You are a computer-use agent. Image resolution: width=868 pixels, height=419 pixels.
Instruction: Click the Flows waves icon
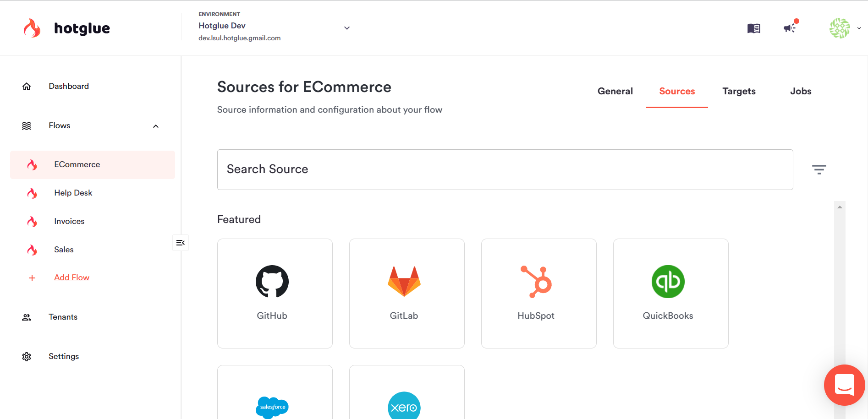pos(27,126)
